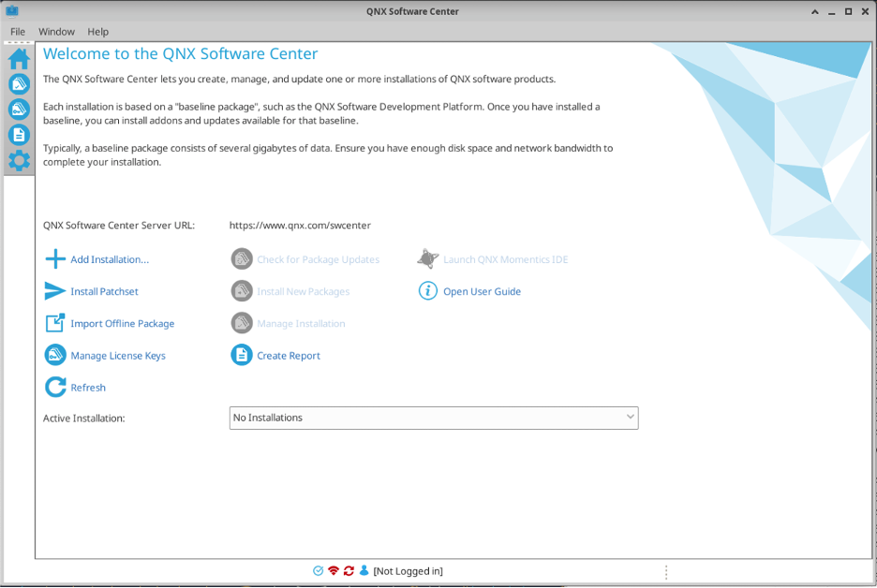
Task: Click the Add Installation... link
Action: pos(109,259)
